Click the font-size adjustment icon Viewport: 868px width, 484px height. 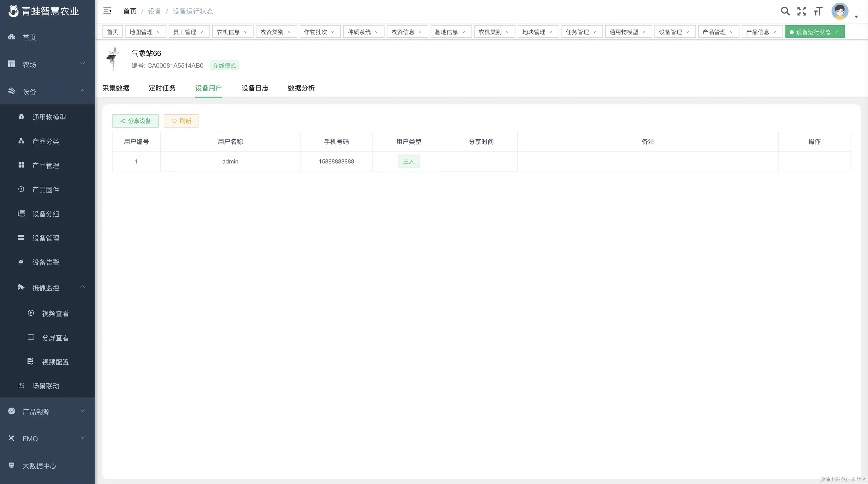point(818,11)
